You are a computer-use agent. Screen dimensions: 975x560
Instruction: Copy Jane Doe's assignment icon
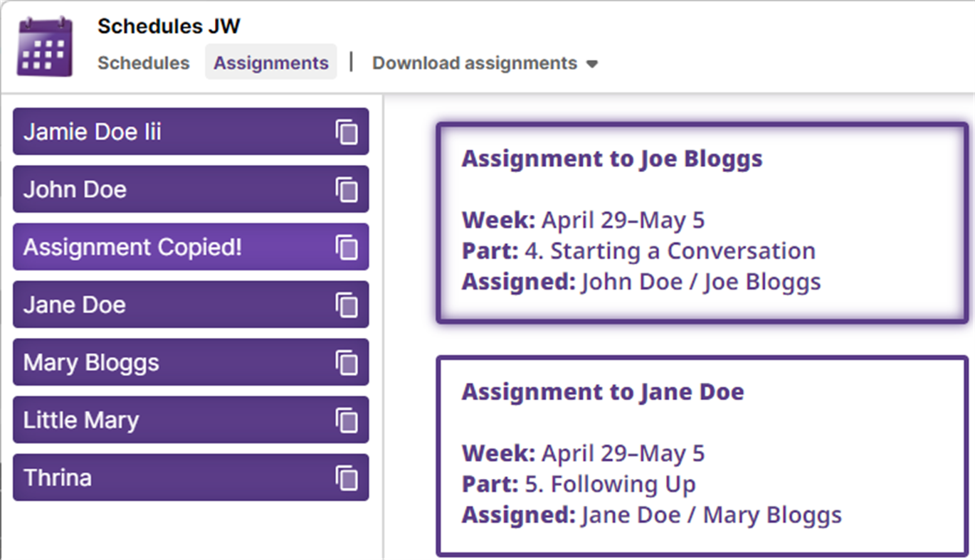click(x=347, y=305)
